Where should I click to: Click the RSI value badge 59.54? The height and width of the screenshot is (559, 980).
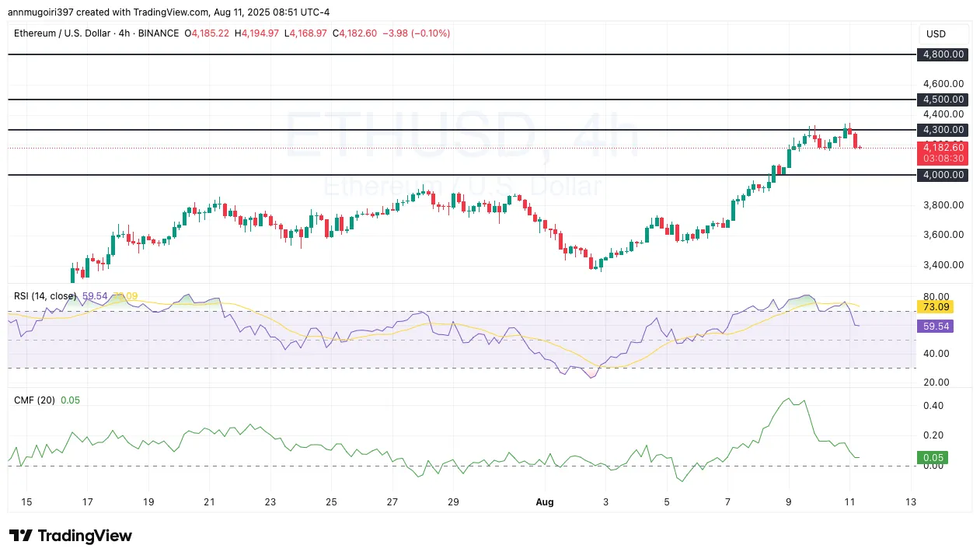[935, 326]
